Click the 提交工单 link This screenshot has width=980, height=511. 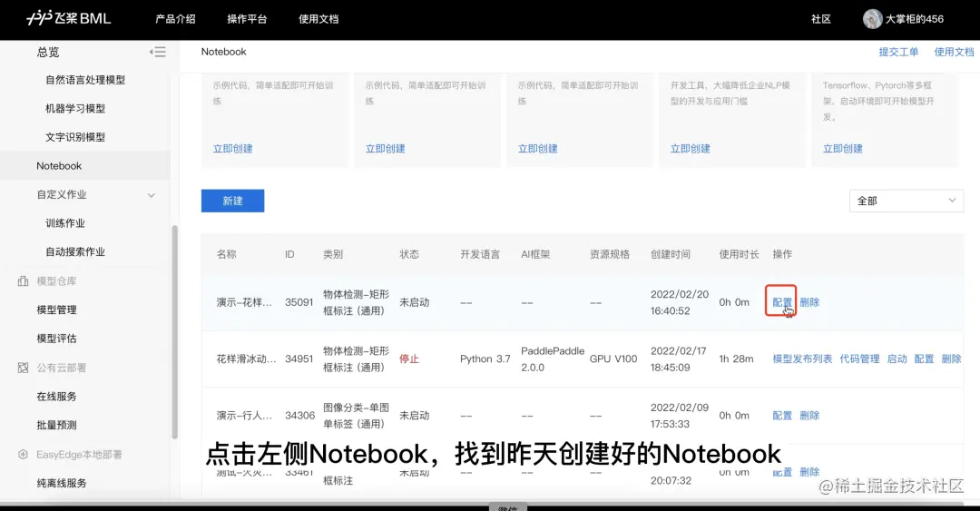[898, 52]
